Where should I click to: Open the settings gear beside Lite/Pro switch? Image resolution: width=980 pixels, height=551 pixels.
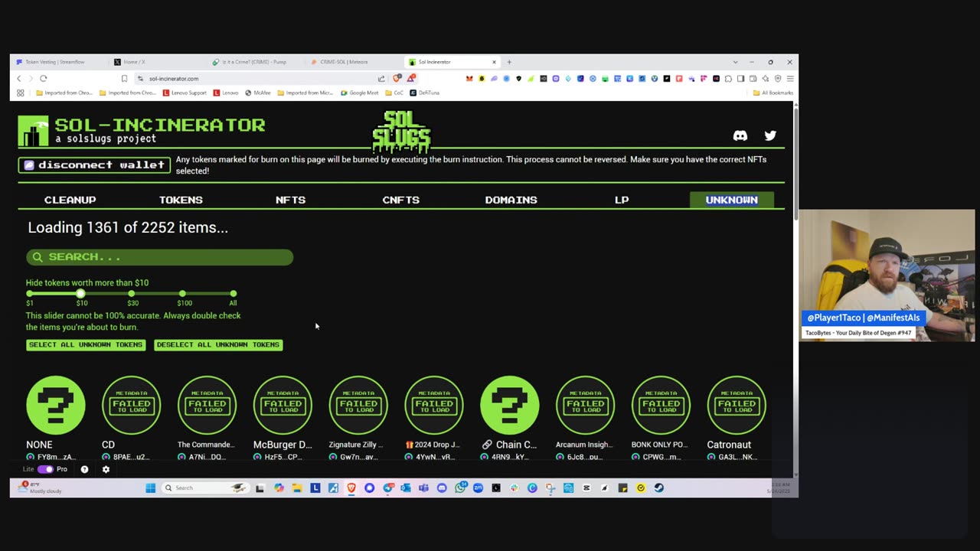(106, 469)
